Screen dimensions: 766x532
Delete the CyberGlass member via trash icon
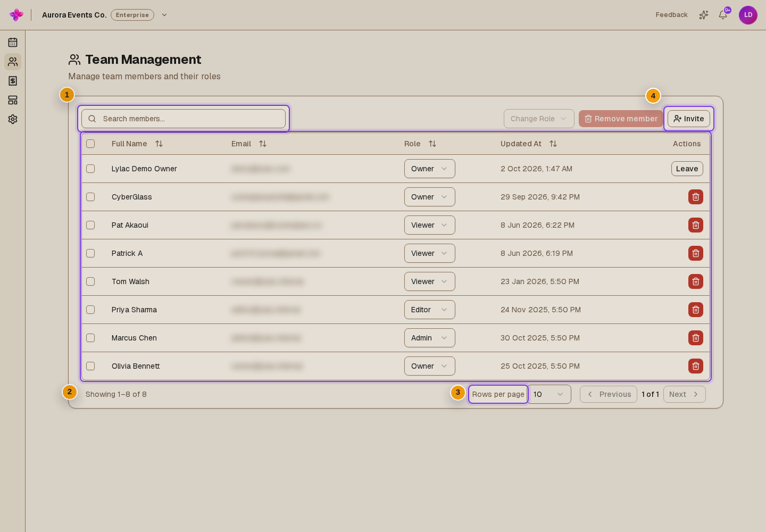(x=696, y=197)
